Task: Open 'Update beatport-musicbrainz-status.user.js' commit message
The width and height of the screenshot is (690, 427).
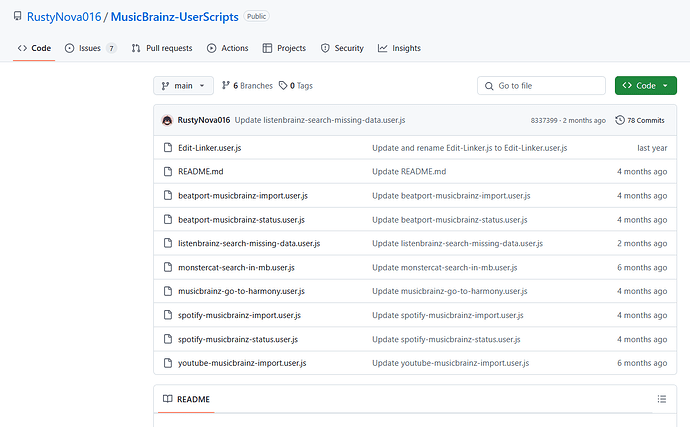Action: [450, 220]
